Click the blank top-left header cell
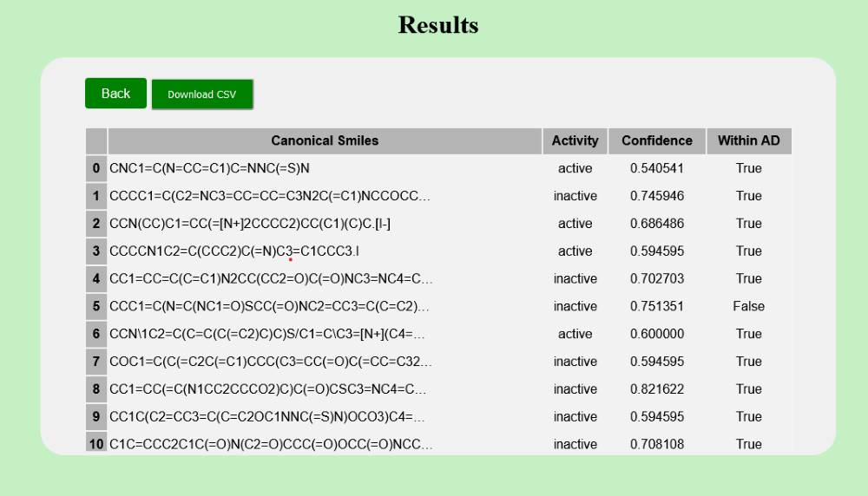This screenshot has height=496, width=868. click(96, 141)
